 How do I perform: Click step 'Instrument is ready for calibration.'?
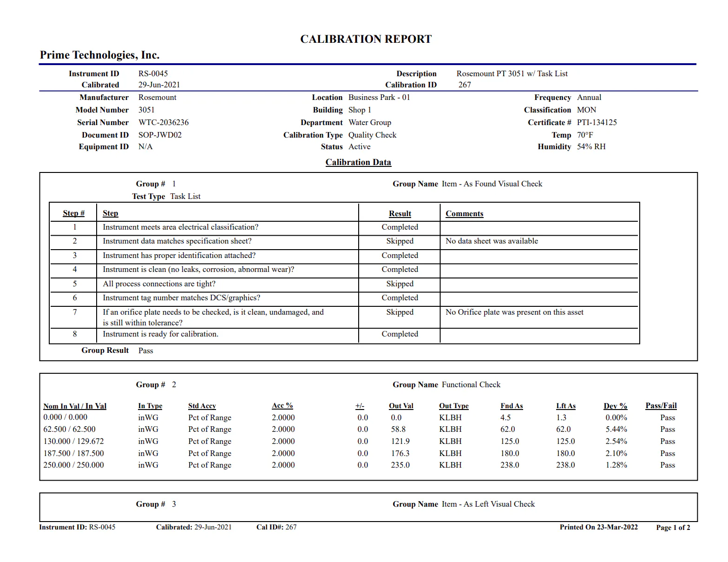click(160, 334)
